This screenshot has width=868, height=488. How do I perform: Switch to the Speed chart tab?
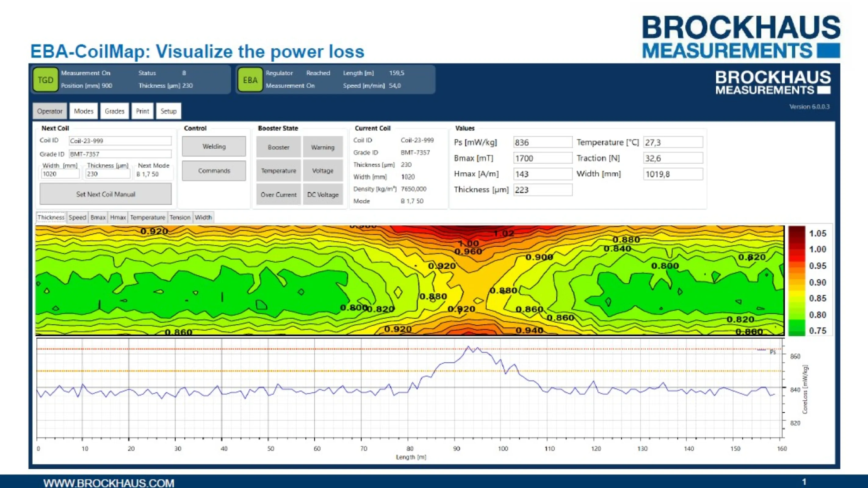77,217
